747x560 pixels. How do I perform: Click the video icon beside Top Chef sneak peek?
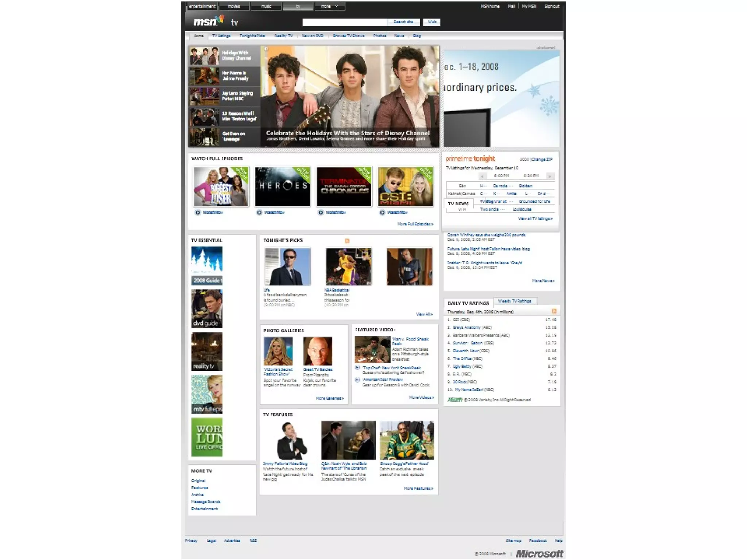(357, 367)
